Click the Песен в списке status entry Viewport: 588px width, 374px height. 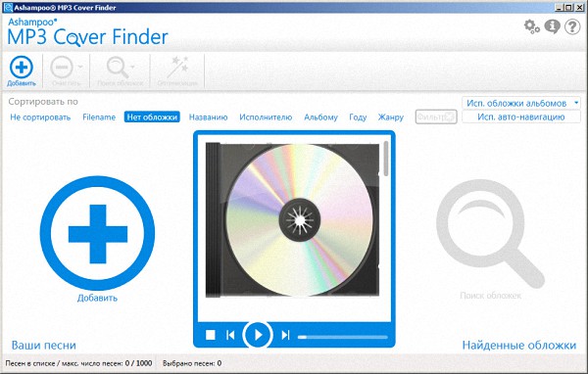click(x=78, y=363)
